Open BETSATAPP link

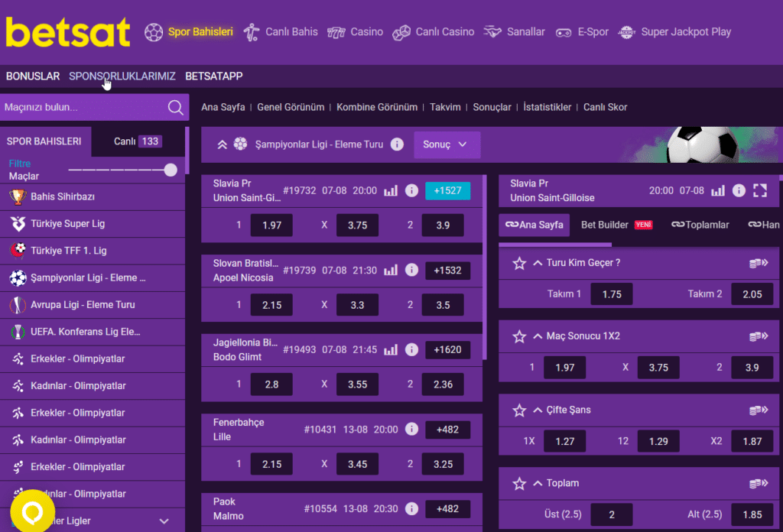coord(214,76)
